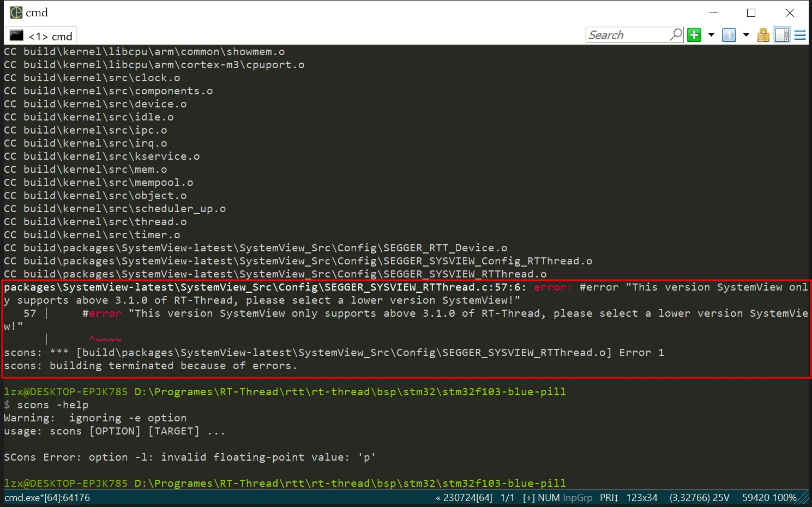812x507 pixels.
Task: Toggle the scrollbar panel view icon
Action: coord(782,35)
